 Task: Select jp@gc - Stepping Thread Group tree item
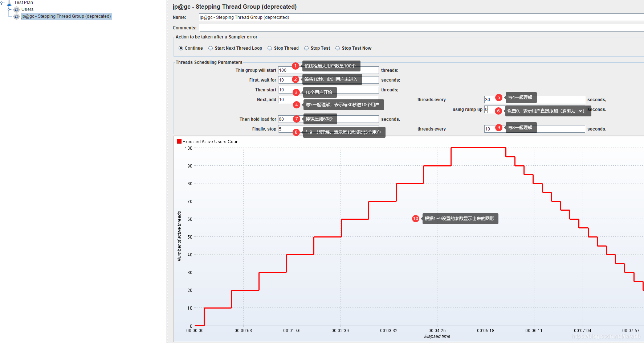point(66,16)
